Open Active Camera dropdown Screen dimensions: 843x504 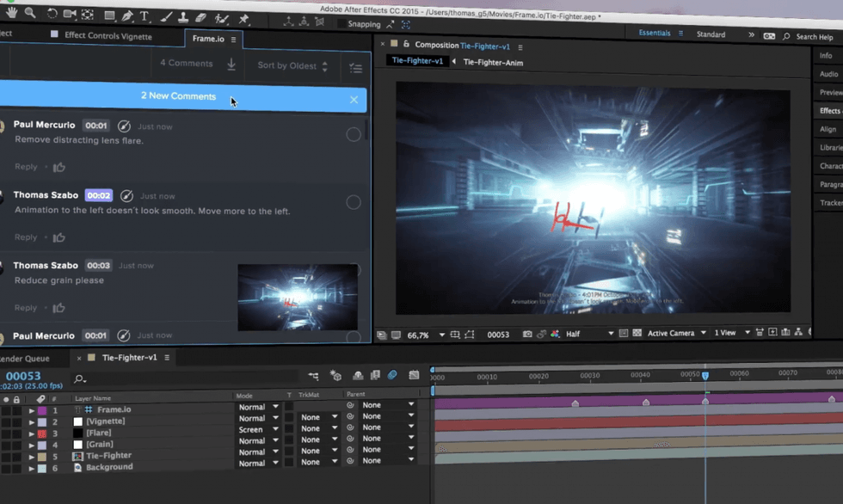(x=676, y=333)
